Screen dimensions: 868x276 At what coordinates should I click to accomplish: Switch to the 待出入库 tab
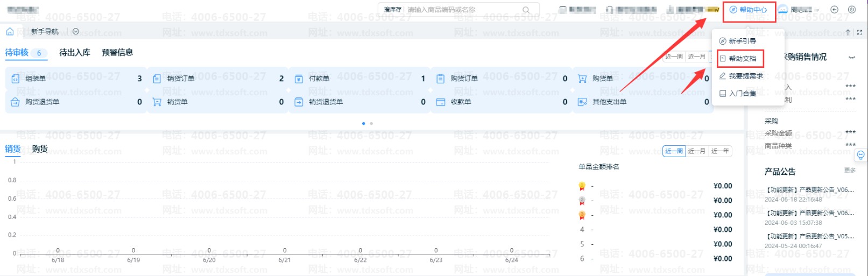point(74,53)
